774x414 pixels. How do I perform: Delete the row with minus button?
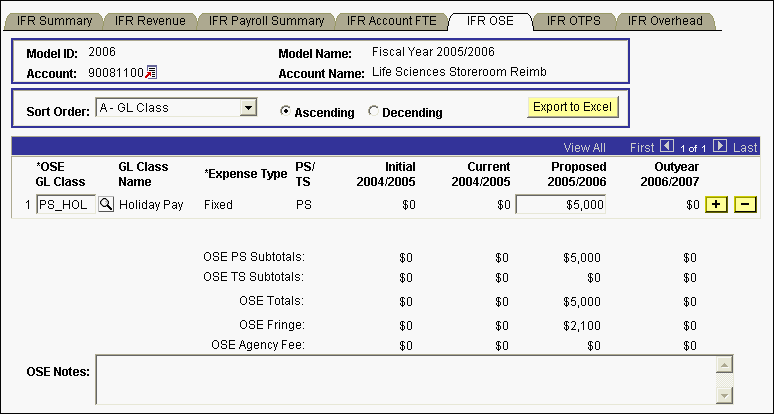(x=745, y=205)
